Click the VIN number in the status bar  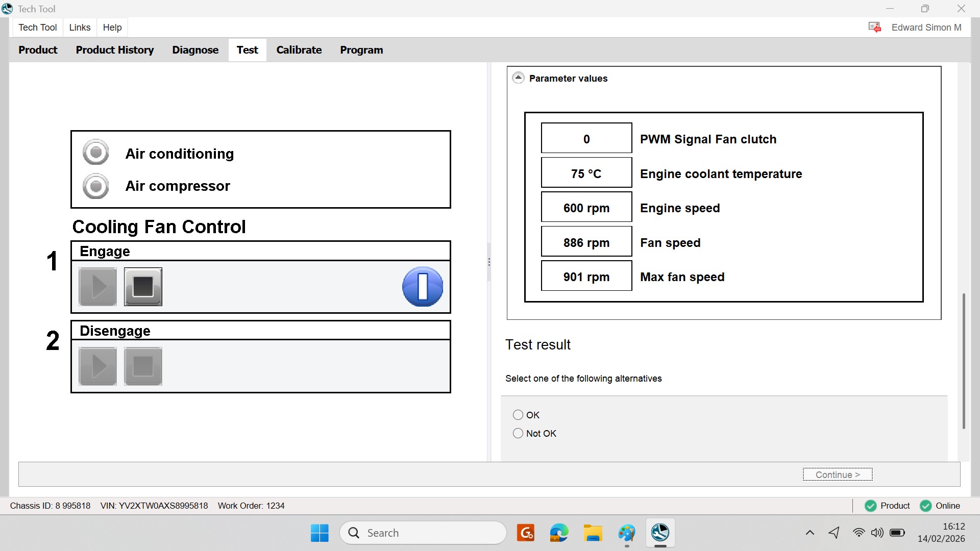154,506
